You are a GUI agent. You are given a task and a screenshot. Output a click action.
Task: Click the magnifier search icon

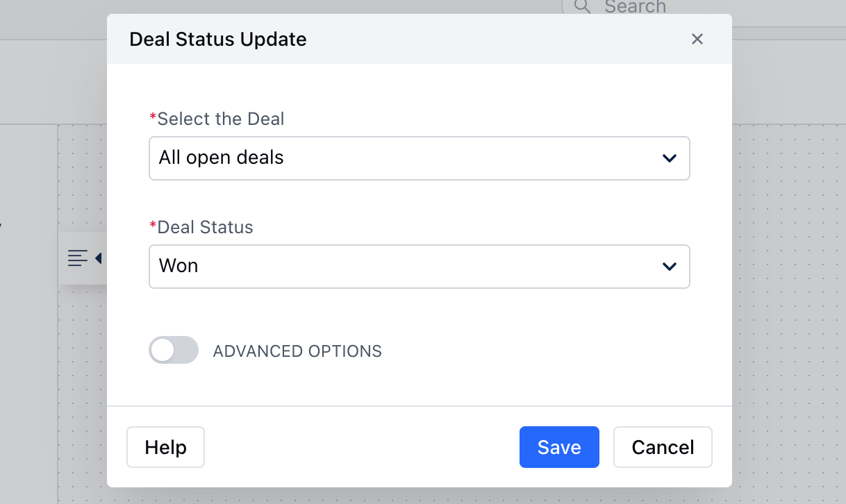coord(582,7)
